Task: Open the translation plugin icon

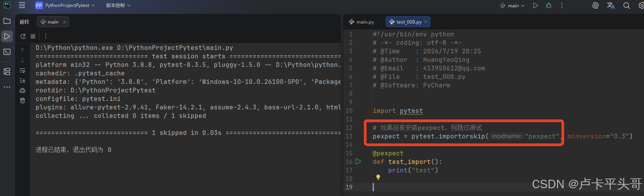Action: tap(611, 5)
